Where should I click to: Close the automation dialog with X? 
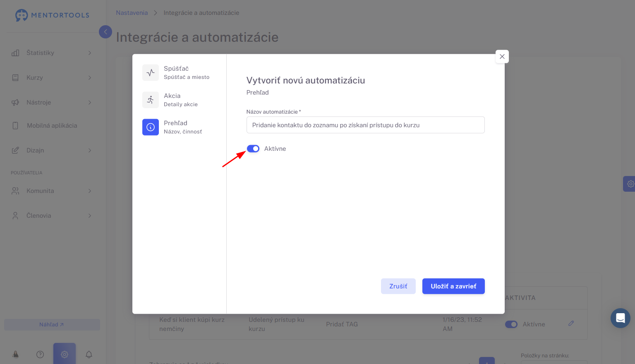point(502,57)
